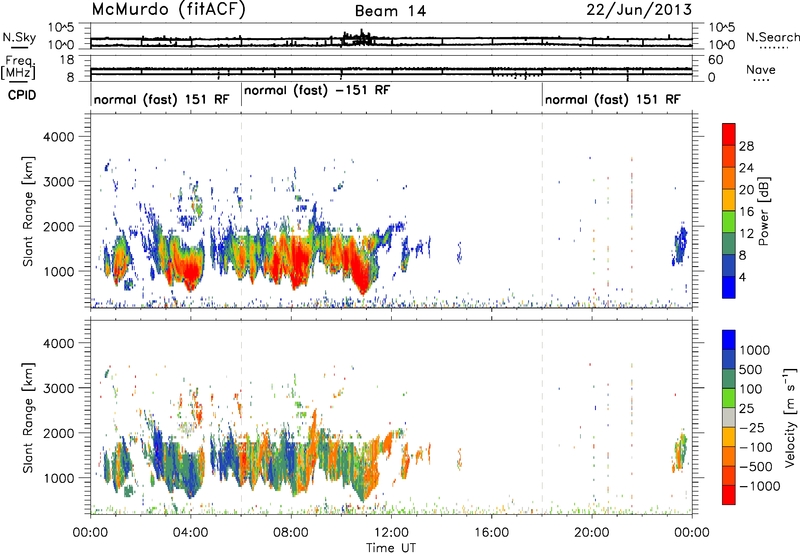Pick the top blue velocity colorbar swatch
The width and height of the screenshot is (800, 554).
(x=729, y=340)
